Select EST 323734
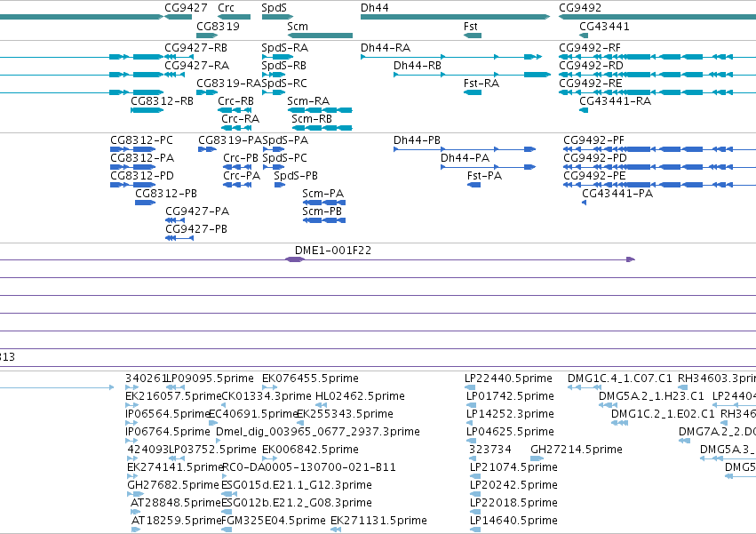 (x=473, y=458)
